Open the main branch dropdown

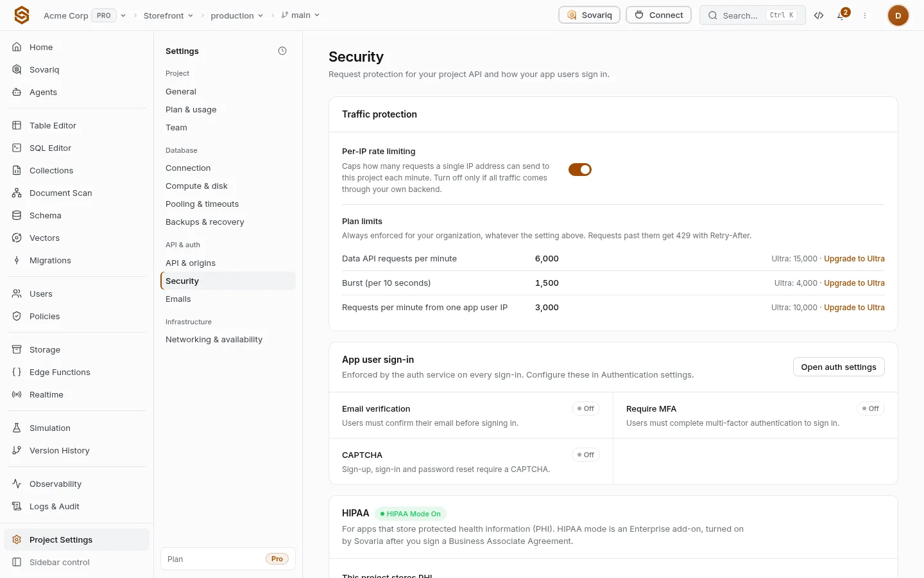pos(300,15)
